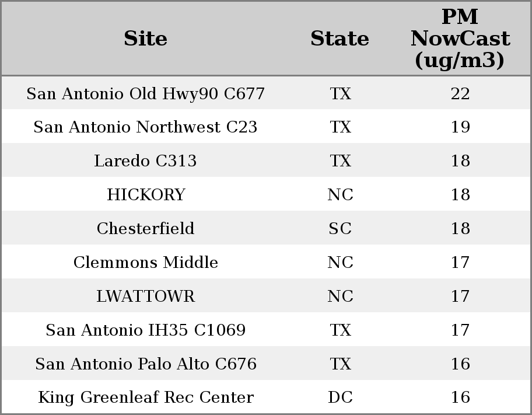Select the Chesterfield site cell
This screenshot has height=415, width=532.
click(x=145, y=229)
